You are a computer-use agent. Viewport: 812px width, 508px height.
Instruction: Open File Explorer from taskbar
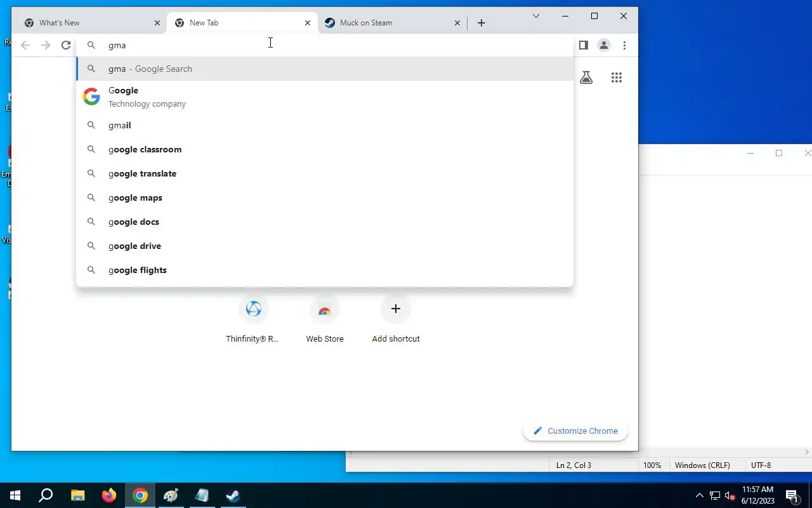(x=77, y=495)
